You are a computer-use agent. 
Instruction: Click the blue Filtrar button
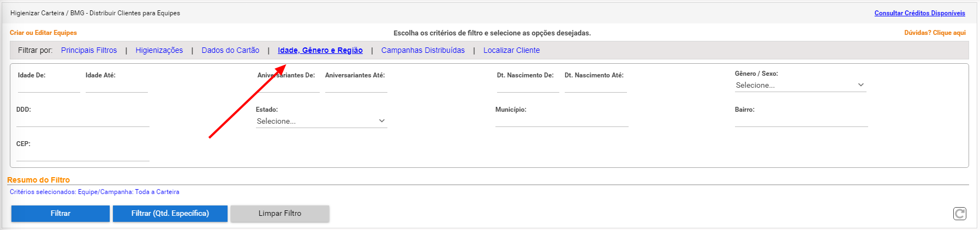(61, 214)
